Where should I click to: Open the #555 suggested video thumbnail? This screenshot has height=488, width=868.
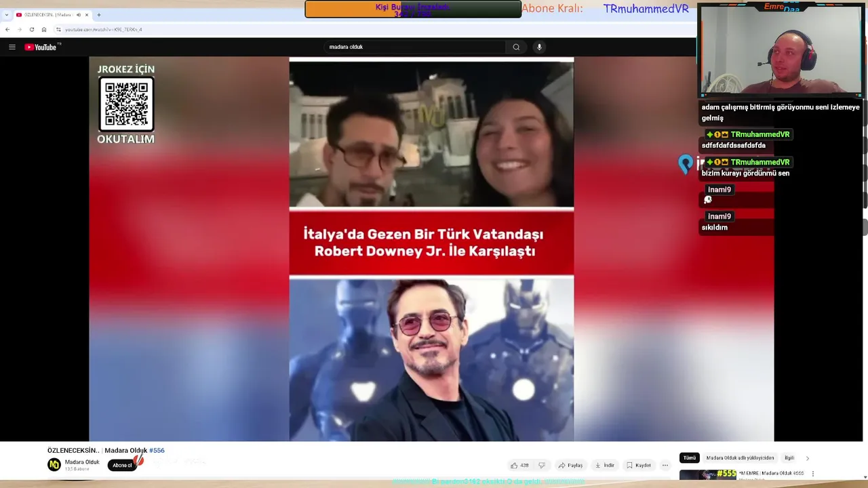click(x=708, y=474)
